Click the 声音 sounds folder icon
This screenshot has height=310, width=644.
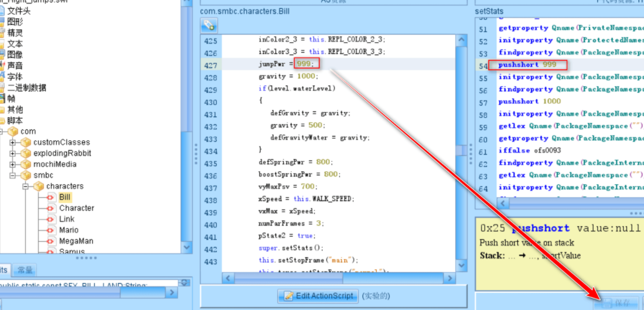click(x=2, y=66)
